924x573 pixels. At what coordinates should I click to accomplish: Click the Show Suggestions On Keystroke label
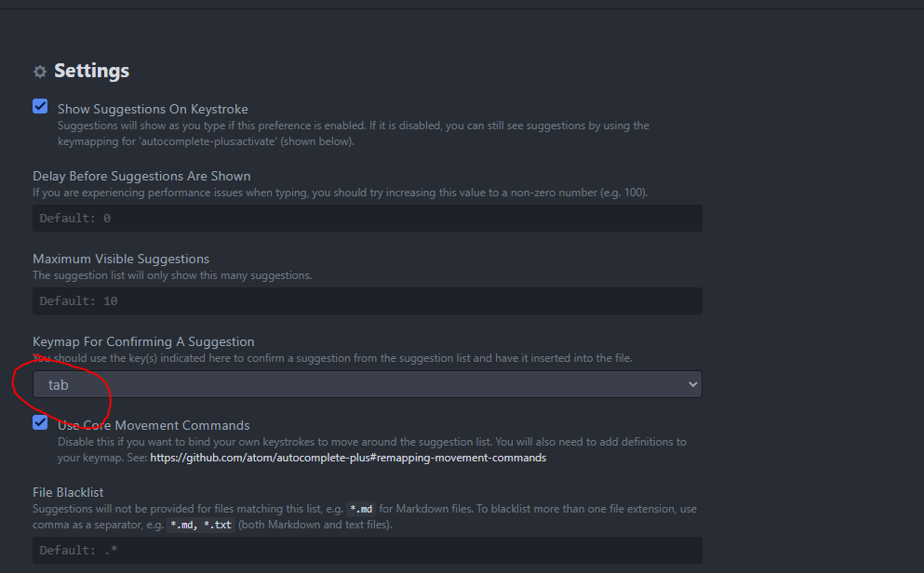click(153, 109)
